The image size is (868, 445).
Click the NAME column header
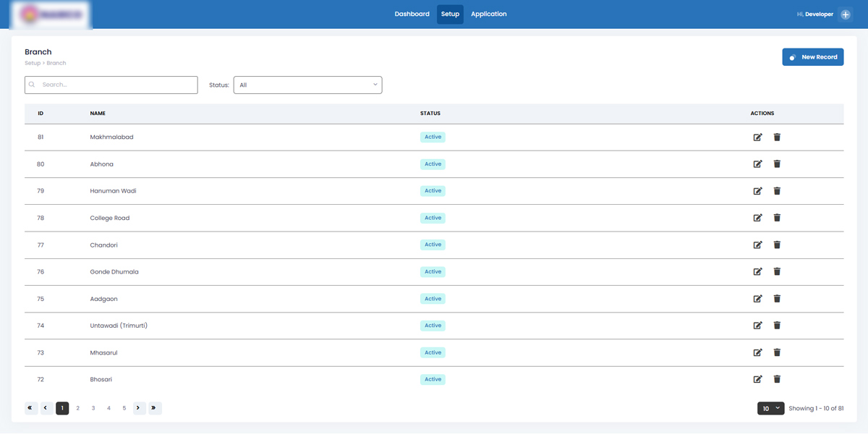click(x=98, y=114)
